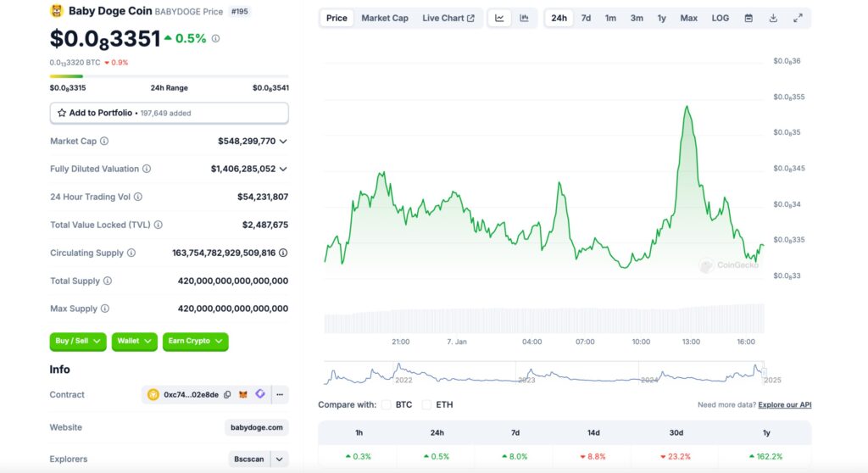Click the 1y 162.2% change cell

(766, 457)
